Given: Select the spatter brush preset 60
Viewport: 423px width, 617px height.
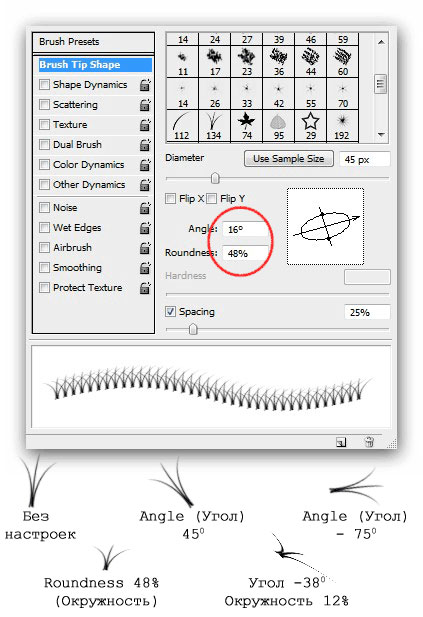Looking at the screenshot, I should (343, 61).
